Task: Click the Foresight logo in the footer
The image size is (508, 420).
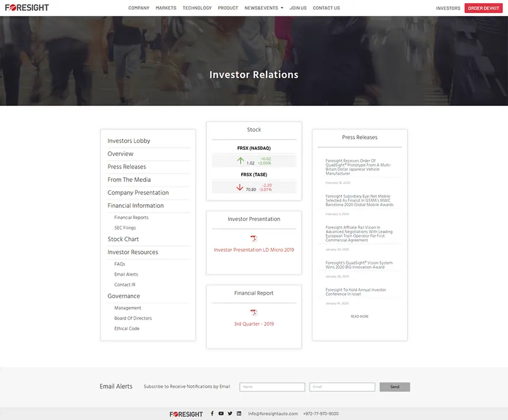Action: pos(186,414)
